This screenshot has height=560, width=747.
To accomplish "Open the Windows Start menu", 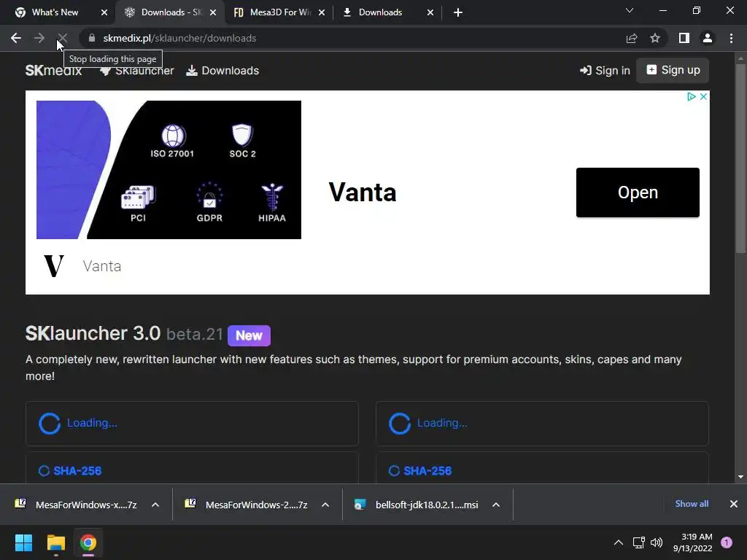I will [23, 542].
